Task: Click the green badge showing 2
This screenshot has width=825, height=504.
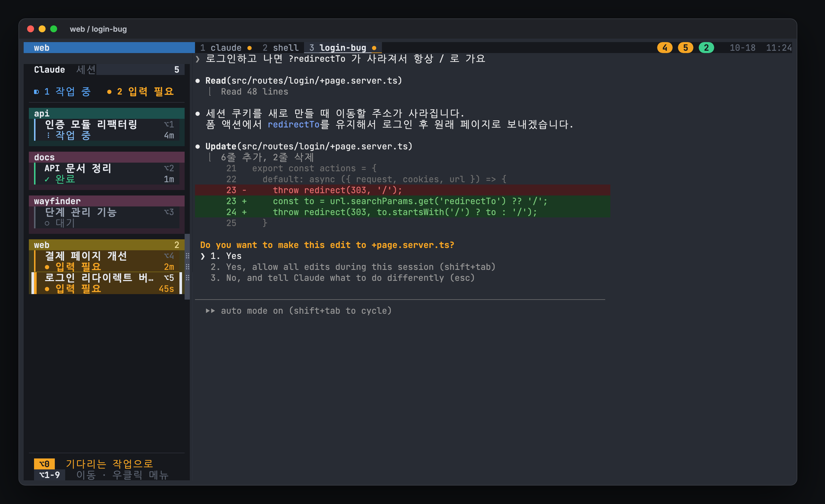Action: point(706,48)
